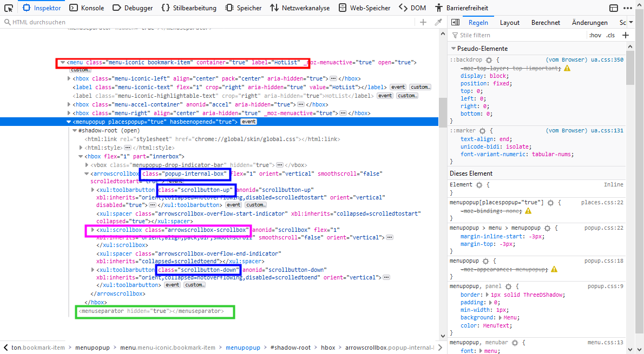Click the ua.css:350 source link
This screenshot has width=644, height=354.
(607, 60)
